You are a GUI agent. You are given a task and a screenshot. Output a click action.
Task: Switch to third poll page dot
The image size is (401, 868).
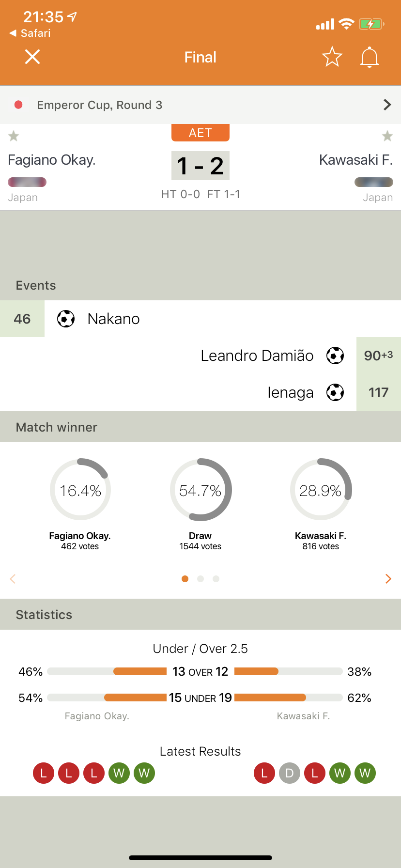(x=216, y=579)
